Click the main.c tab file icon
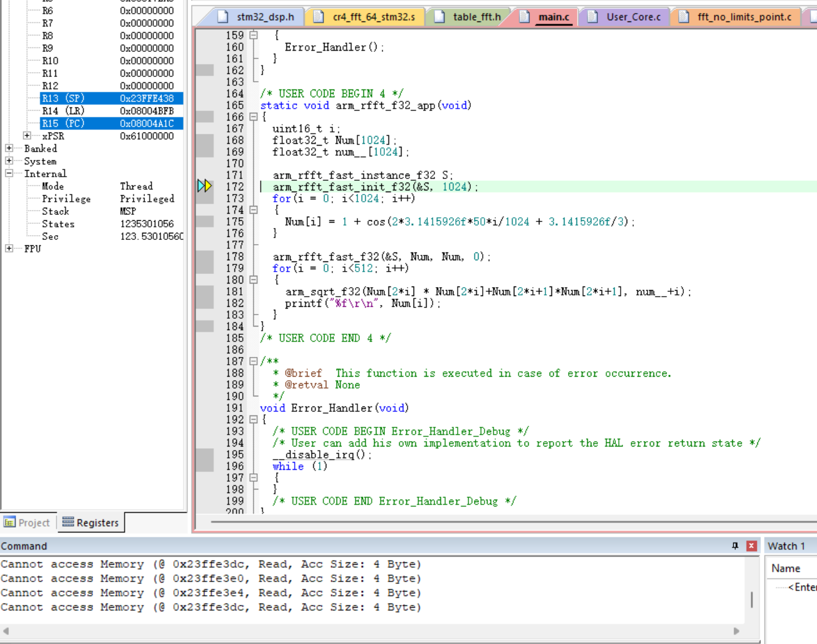This screenshot has height=644, width=817. [x=525, y=17]
